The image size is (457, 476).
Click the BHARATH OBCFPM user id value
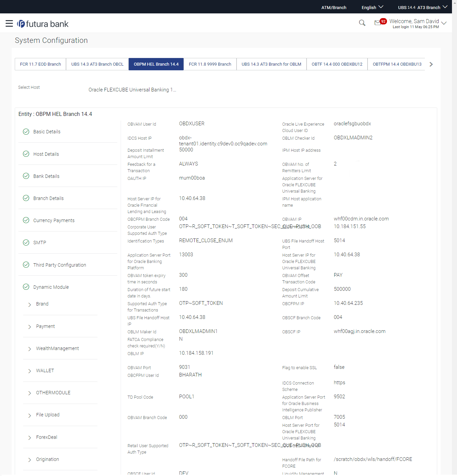click(190, 375)
